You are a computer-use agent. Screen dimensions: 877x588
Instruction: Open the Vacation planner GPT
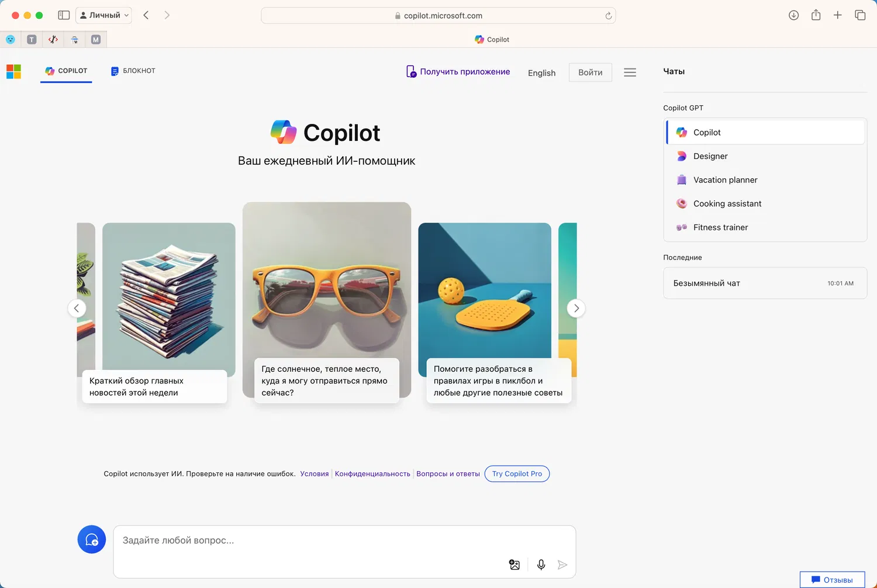pos(765,180)
